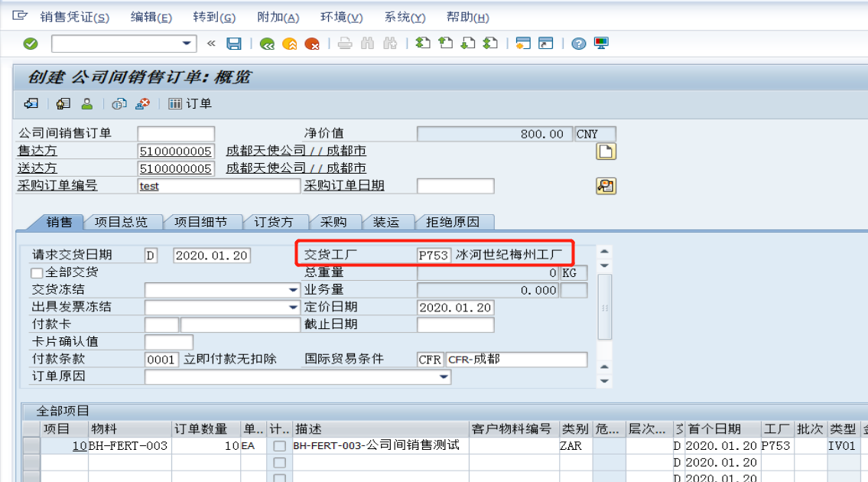Open the 环境(V) menu
The image size is (868, 482).
pyautogui.click(x=342, y=17)
